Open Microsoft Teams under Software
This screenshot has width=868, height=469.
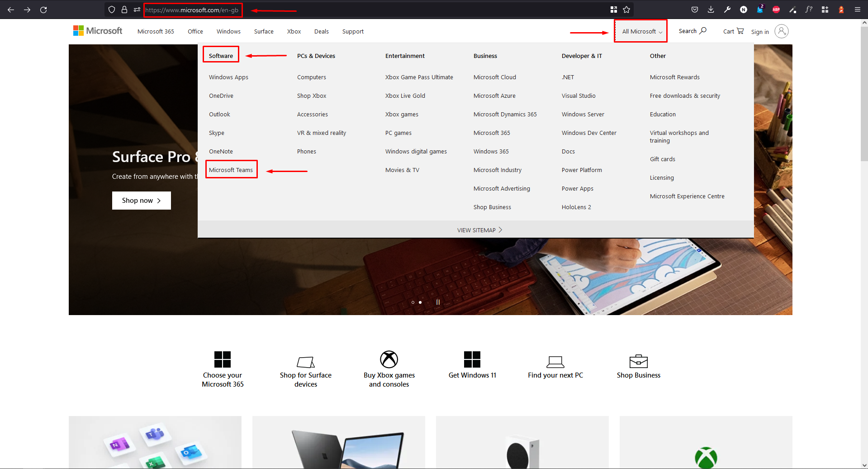pos(231,170)
